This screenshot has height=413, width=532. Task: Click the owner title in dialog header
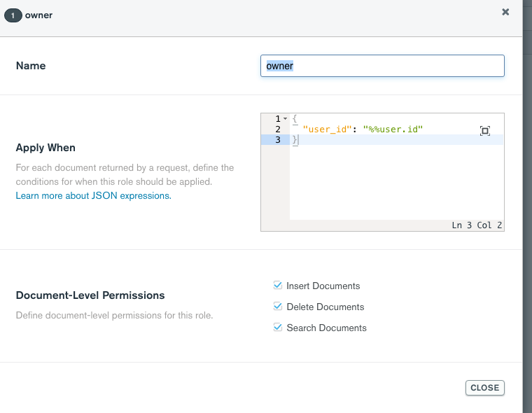tap(38, 15)
